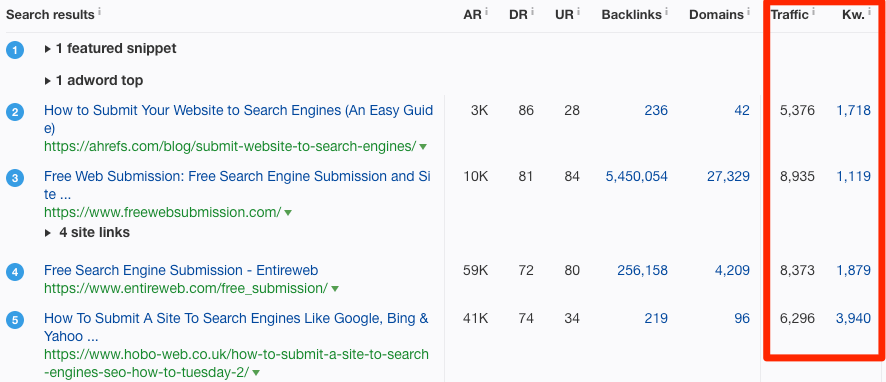Click the info icon beside Traffic header

click(x=814, y=11)
